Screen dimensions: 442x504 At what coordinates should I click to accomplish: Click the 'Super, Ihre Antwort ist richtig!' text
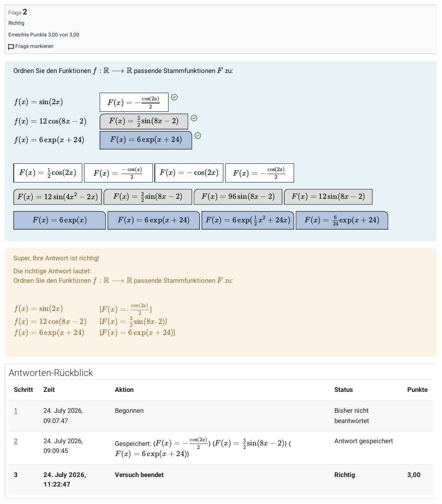(56, 258)
